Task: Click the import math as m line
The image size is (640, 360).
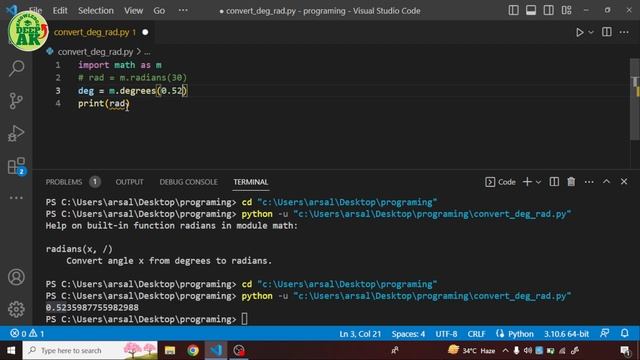Action: [120, 65]
